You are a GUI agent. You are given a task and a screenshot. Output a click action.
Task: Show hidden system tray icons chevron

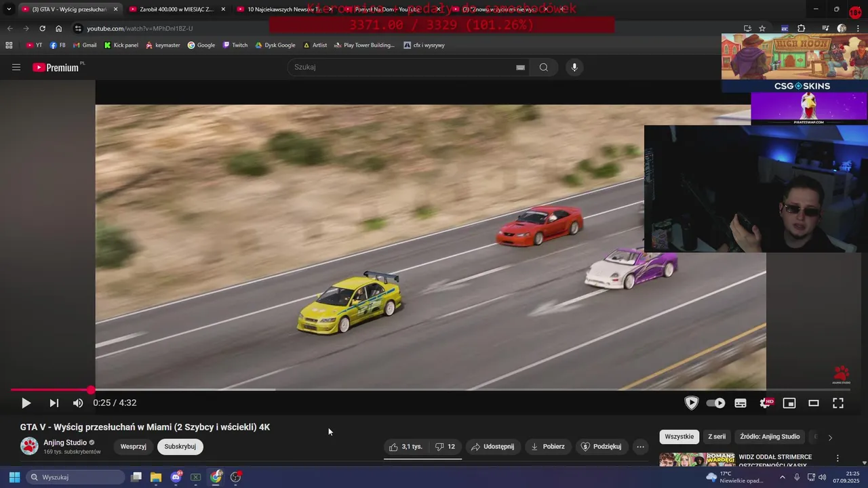point(782,477)
